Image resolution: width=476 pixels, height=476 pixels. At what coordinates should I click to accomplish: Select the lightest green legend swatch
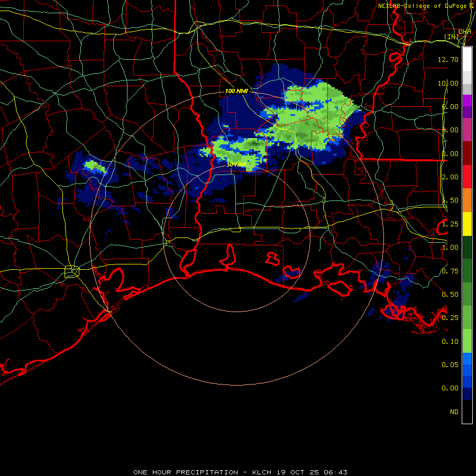tap(467, 341)
